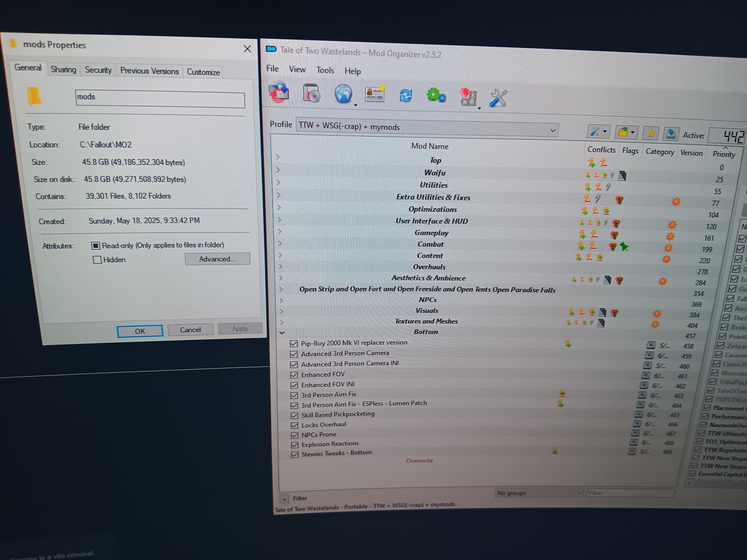The height and width of the screenshot is (560, 747).
Task: Click Install Mod from archive icon
Action: pyautogui.click(x=311, y=93)
